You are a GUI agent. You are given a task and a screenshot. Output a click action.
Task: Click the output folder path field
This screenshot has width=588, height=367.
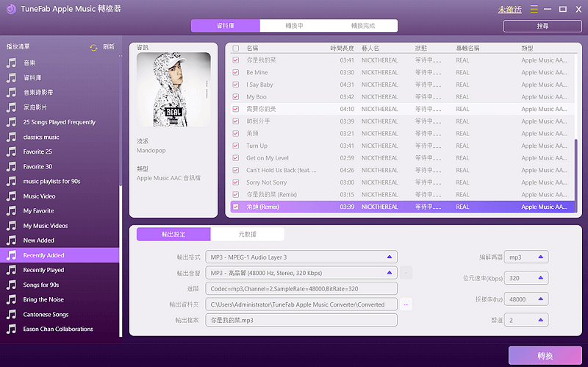click(x=301, y=304)
